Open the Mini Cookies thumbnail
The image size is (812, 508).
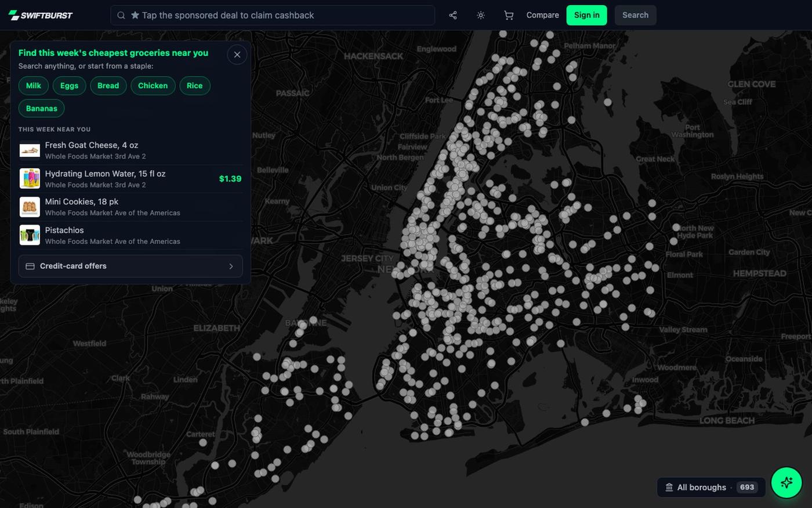[x=30, y=207]
